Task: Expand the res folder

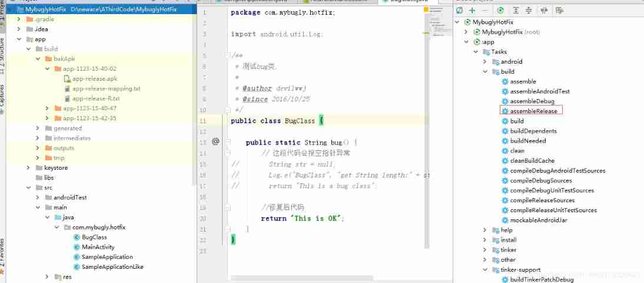Action: [48, 277]
